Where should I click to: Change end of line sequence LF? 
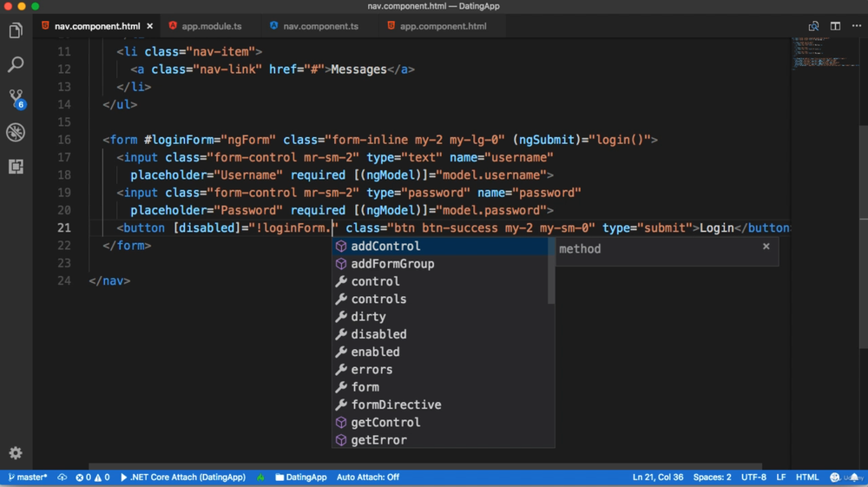[781, 477]
